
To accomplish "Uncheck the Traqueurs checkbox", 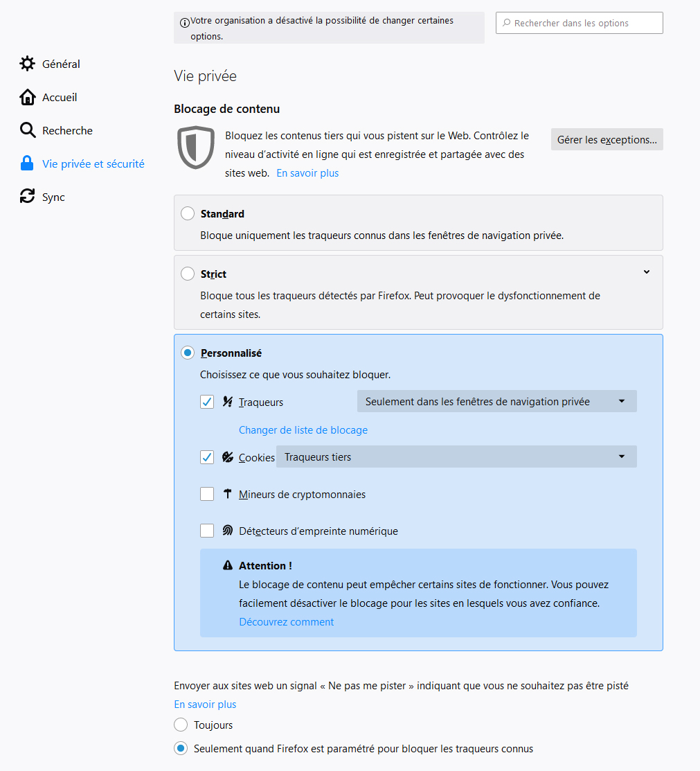I will [x=207, y=402].
